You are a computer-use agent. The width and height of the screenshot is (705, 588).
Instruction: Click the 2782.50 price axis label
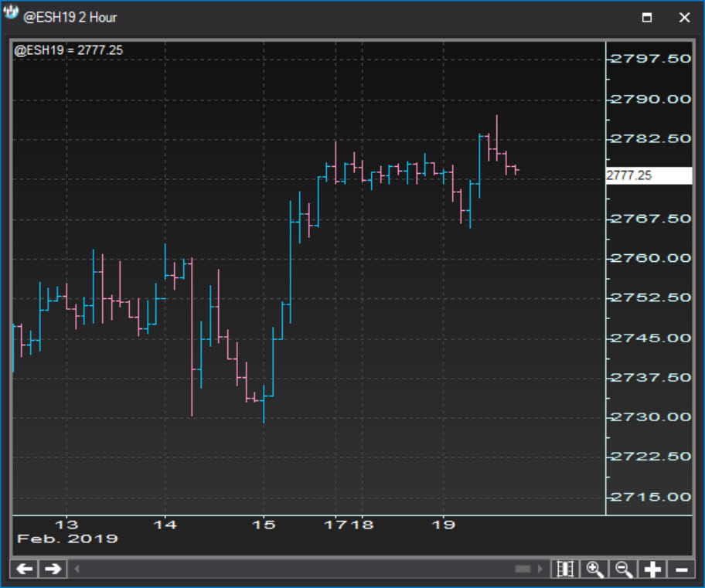651,138
